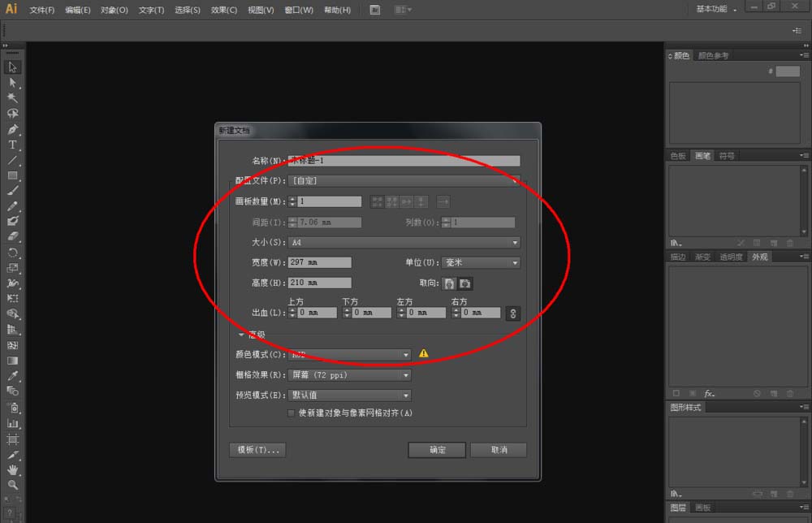Open the 对象(O) menu
The width and height of the screenshot is (812, 523).
click(x=114, y=10)
